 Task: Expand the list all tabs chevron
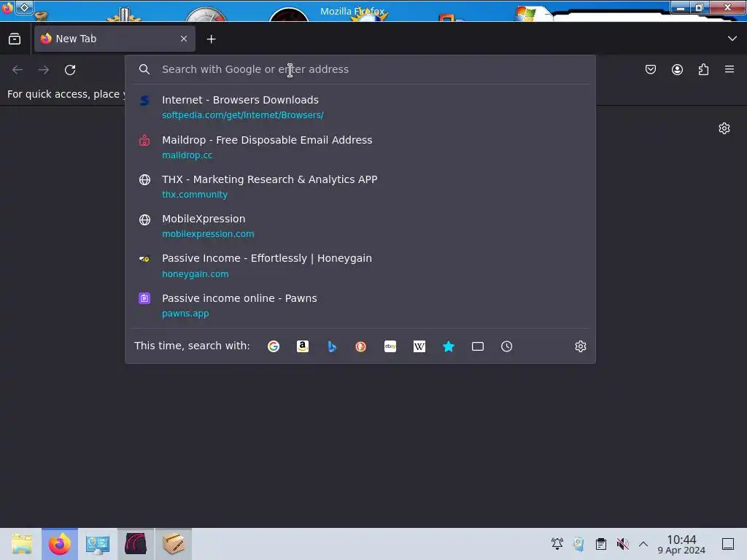tap(732, 39)
